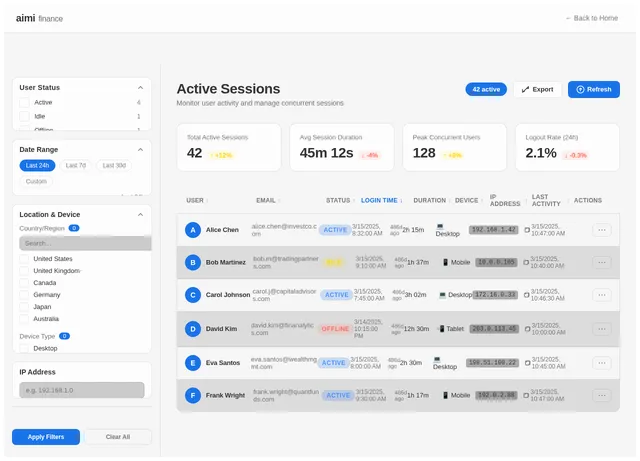Click Eva Santos's avatar icon

(193, 363)
